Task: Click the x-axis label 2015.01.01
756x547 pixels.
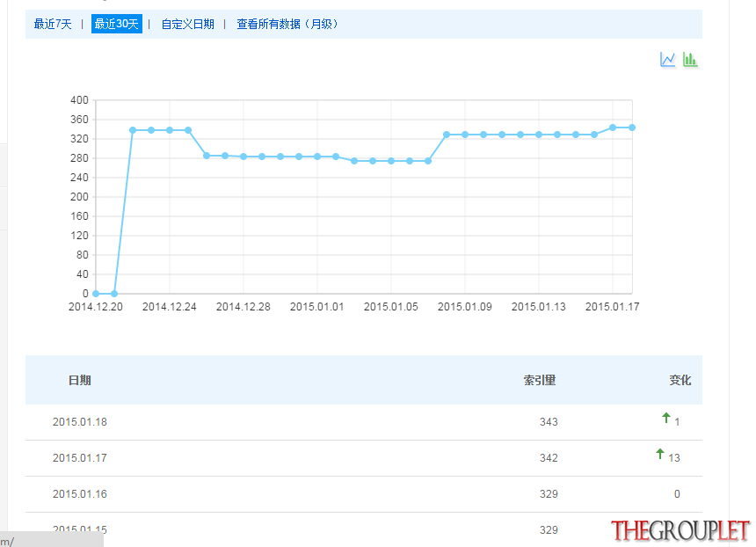Action: point(317,307)
